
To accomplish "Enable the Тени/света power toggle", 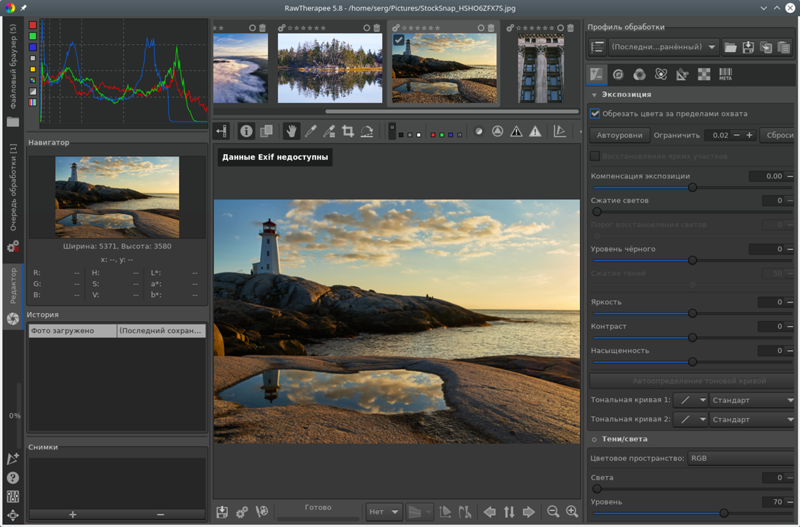I will pyautogui.click(x=594, y=439).
